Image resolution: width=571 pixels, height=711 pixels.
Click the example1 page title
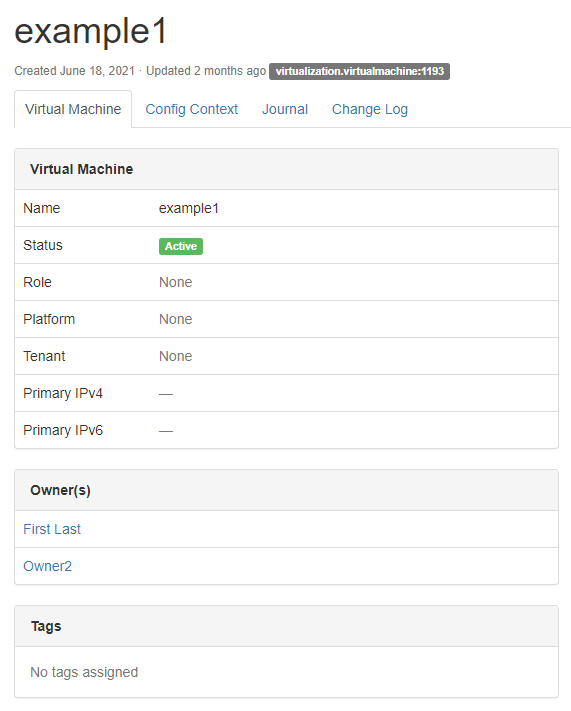(91, 32)
